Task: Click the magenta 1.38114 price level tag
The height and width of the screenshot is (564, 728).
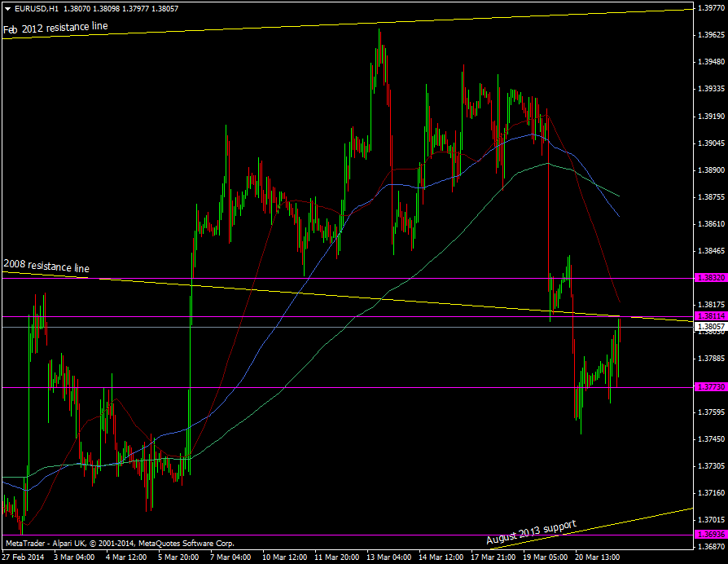Action: coord(710,316)
